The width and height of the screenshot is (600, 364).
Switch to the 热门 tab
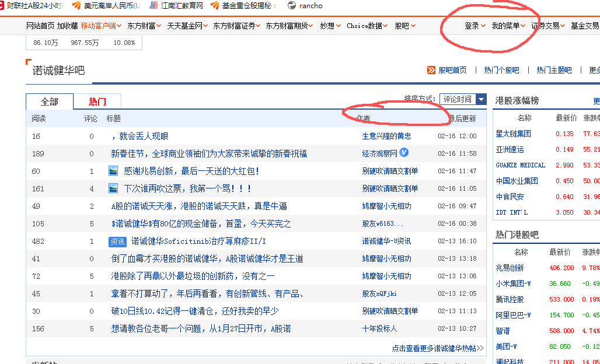pos(97,101)
